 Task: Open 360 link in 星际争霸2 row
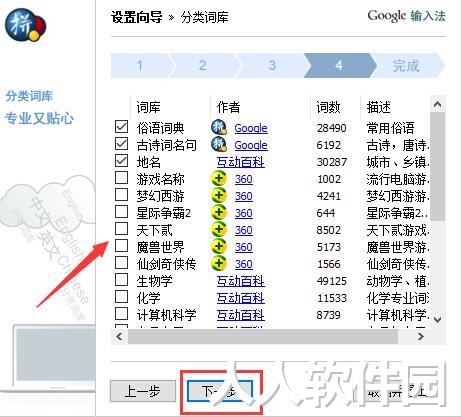[244, 213]
